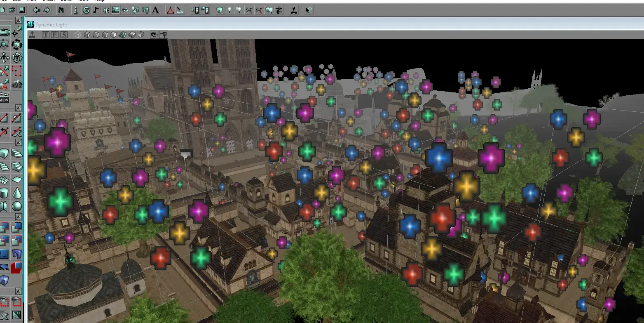Add a volume with the red cube icon
The width and height of the screenshot is (644, 323).
(x=17, y=267)
